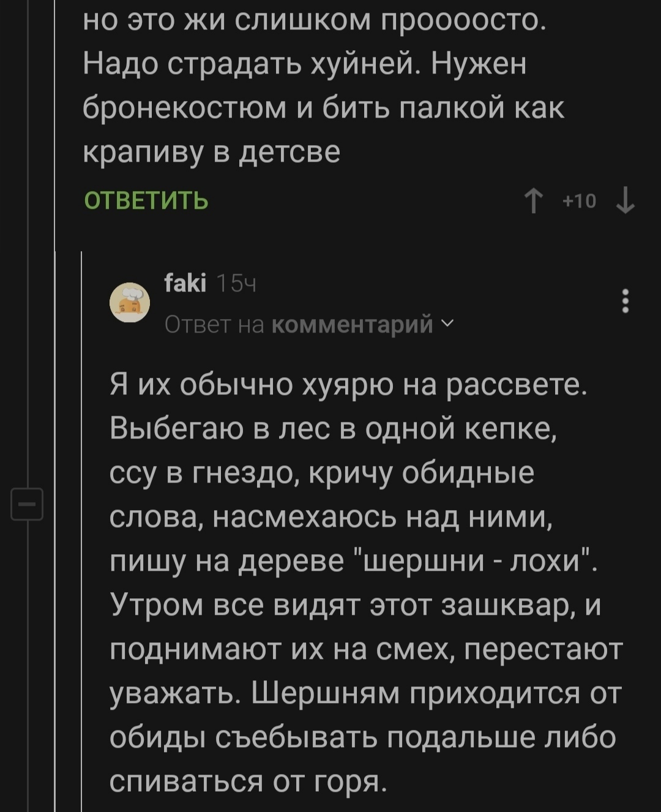661x812 pixels.
Task: Click the thread line left of faki's avatar
Action: (82, 429)
